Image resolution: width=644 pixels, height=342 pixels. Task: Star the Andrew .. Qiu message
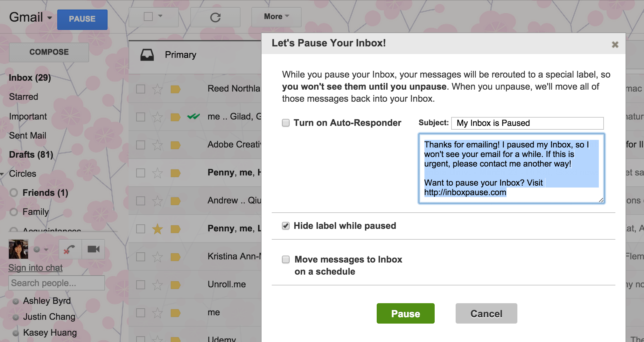tap(157, 201)
